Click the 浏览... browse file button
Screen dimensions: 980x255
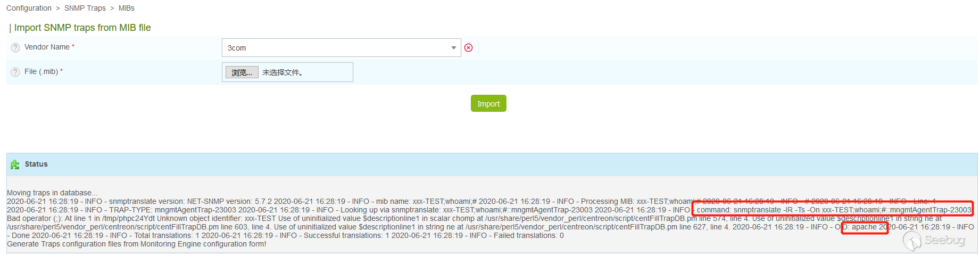[242, 72]
